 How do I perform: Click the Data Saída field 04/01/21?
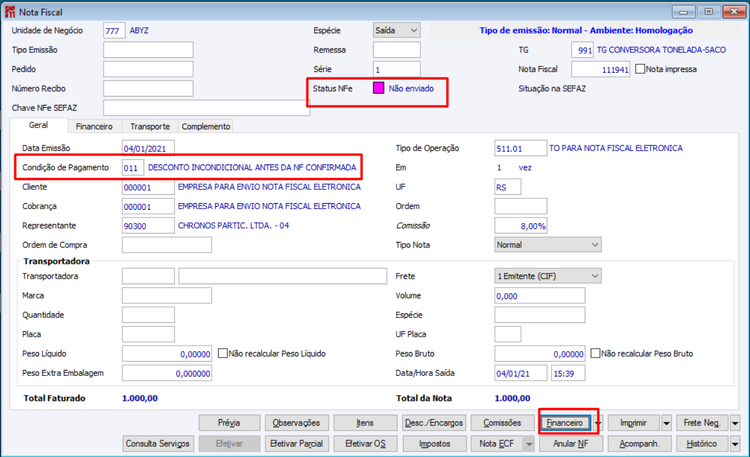(x=521, y=373)
